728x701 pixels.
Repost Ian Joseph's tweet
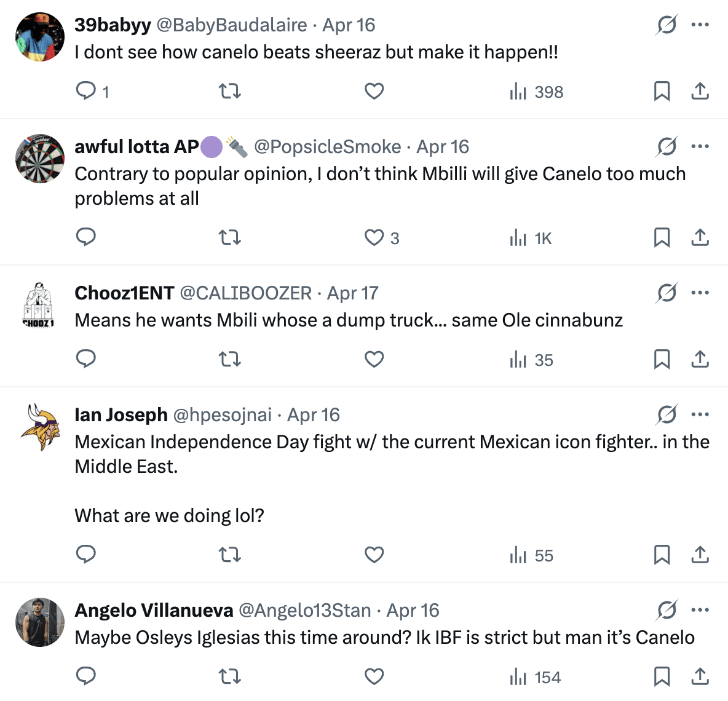coord(230,555)
